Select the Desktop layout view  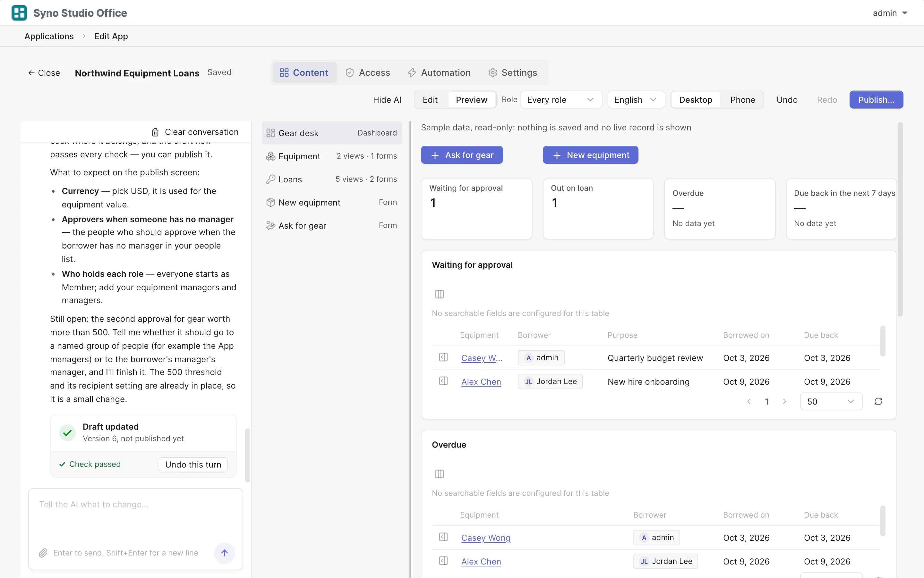(695, 100)
